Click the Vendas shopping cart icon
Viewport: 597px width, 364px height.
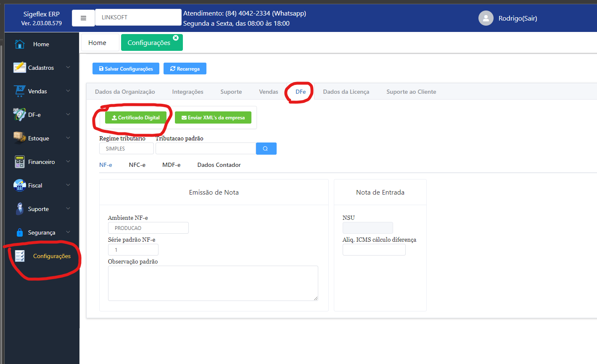coord(19,91)
